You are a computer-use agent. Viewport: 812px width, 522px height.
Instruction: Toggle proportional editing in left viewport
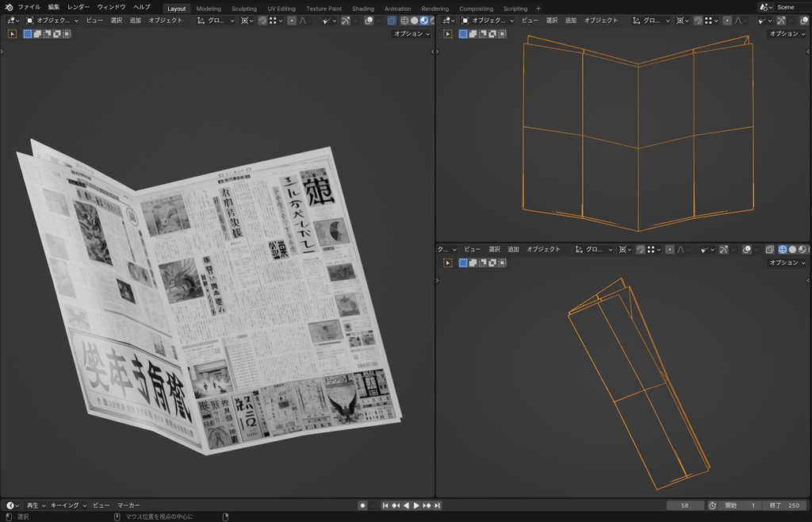tap(292, 21)
